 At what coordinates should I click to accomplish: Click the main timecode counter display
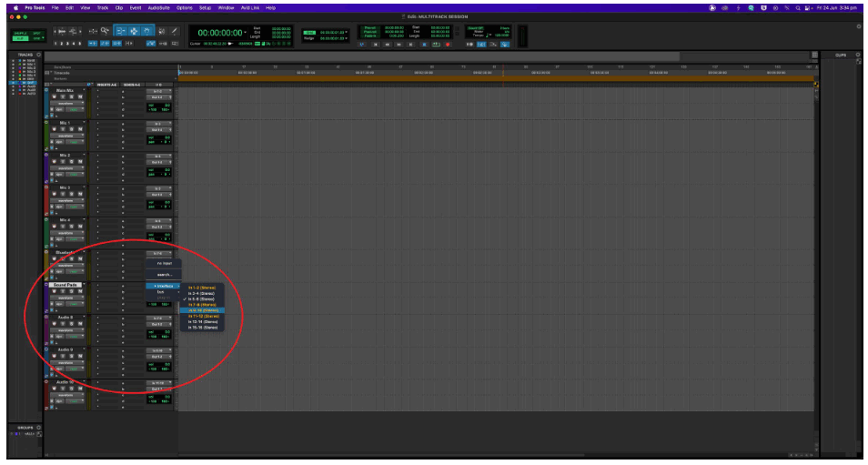click(220, 33)
